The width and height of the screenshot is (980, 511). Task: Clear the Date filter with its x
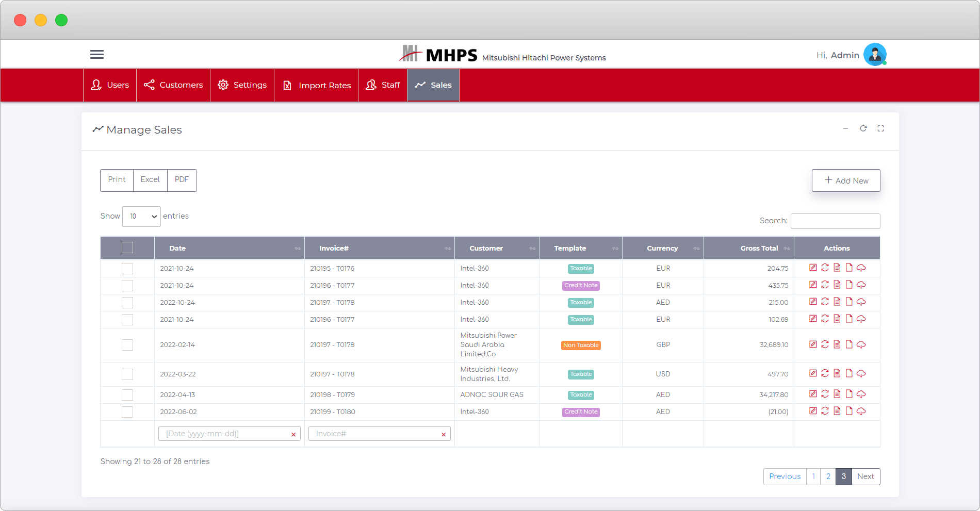click(x=293, y=435)
